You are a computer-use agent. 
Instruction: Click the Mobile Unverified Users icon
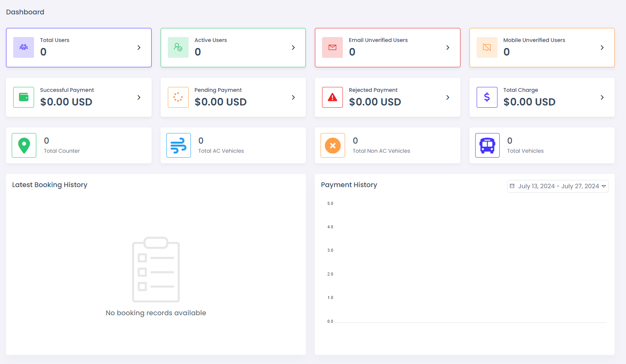[487, 47]
